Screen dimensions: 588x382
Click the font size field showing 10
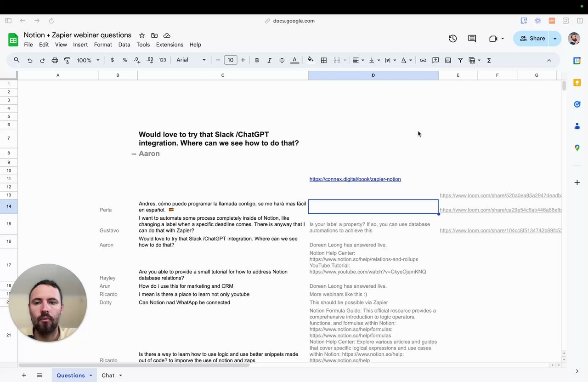[231, 60]
